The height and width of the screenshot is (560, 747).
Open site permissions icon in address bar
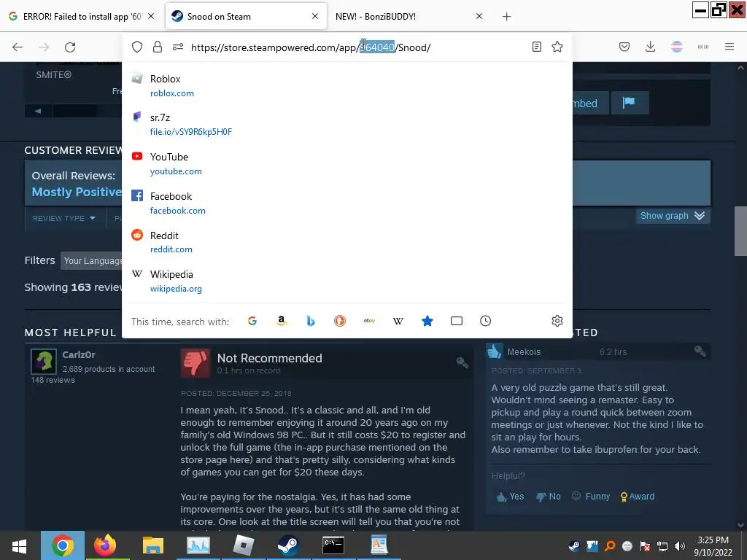(x=178, y=47)
